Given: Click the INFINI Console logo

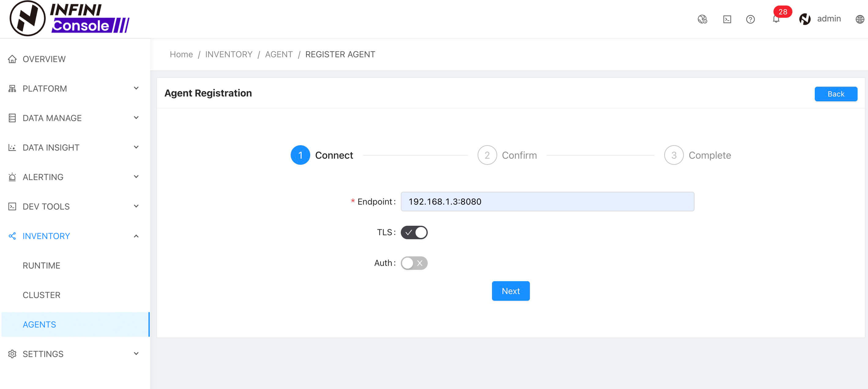Looking at the screenshot, I should (69, 19).
